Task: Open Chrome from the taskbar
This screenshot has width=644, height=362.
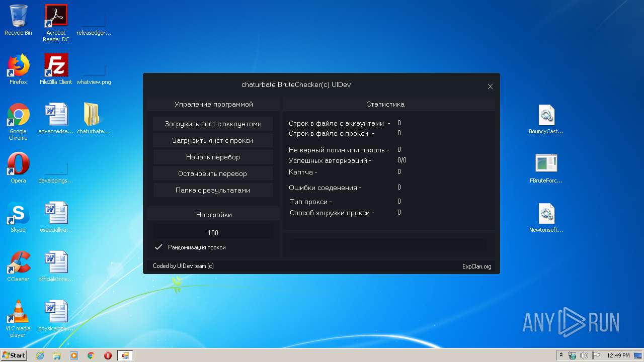Action: (91, 355)
